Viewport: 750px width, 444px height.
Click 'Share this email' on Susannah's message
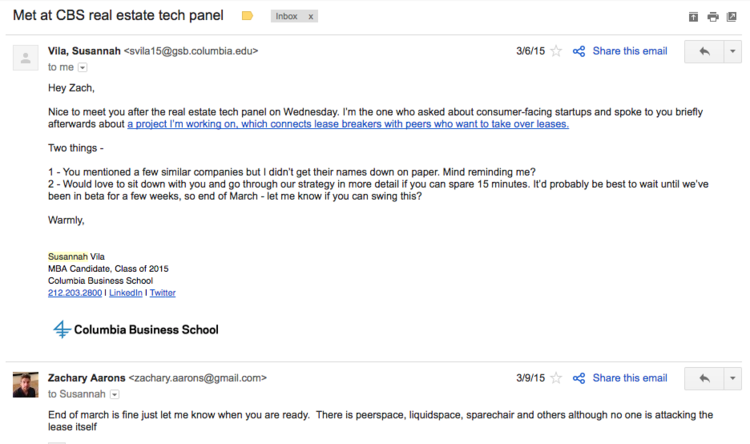pyautogui.click(x=629, y=52)
